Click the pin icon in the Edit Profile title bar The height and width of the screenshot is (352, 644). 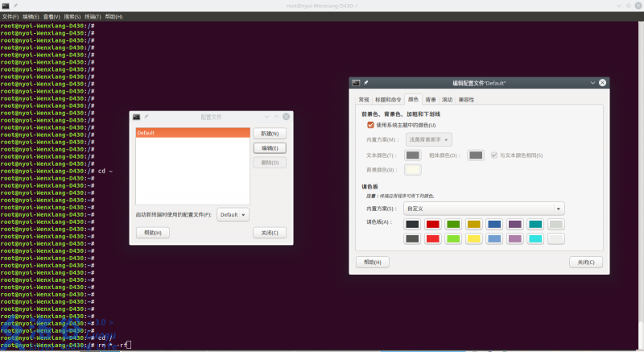click(x=365, y=83)
